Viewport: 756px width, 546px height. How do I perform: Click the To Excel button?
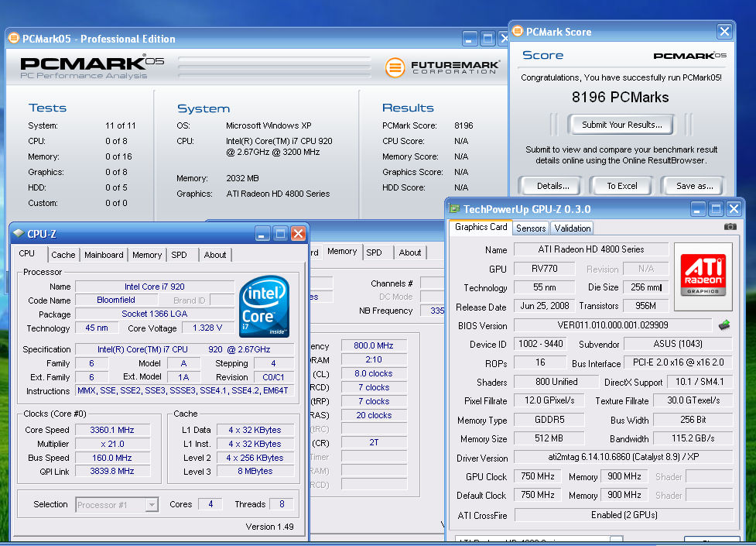click(621, 187)
